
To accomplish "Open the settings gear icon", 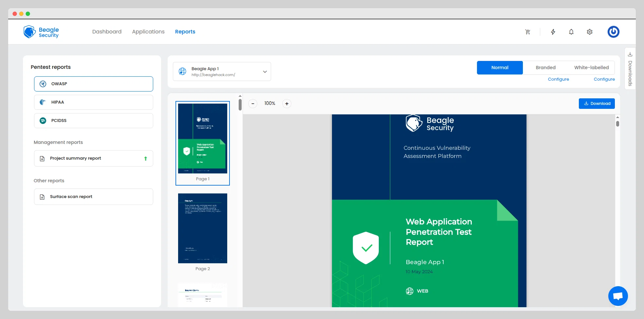I will click(590, 32).
